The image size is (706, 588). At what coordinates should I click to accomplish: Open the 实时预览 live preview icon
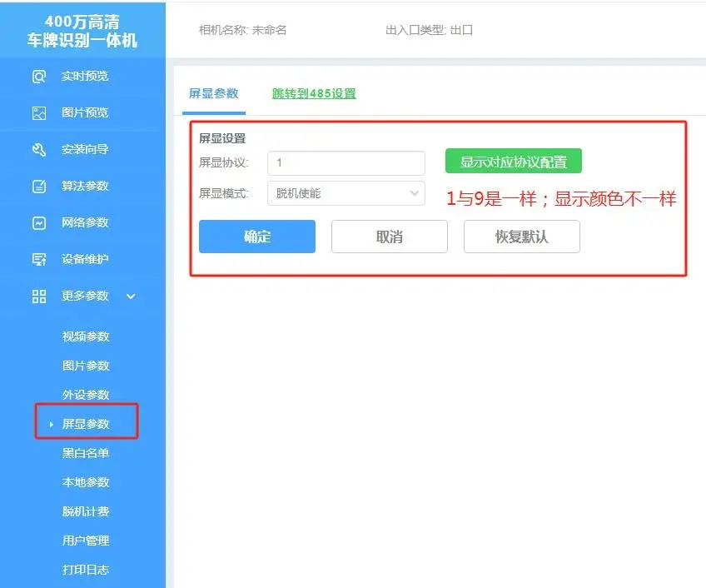click(38, 76)
